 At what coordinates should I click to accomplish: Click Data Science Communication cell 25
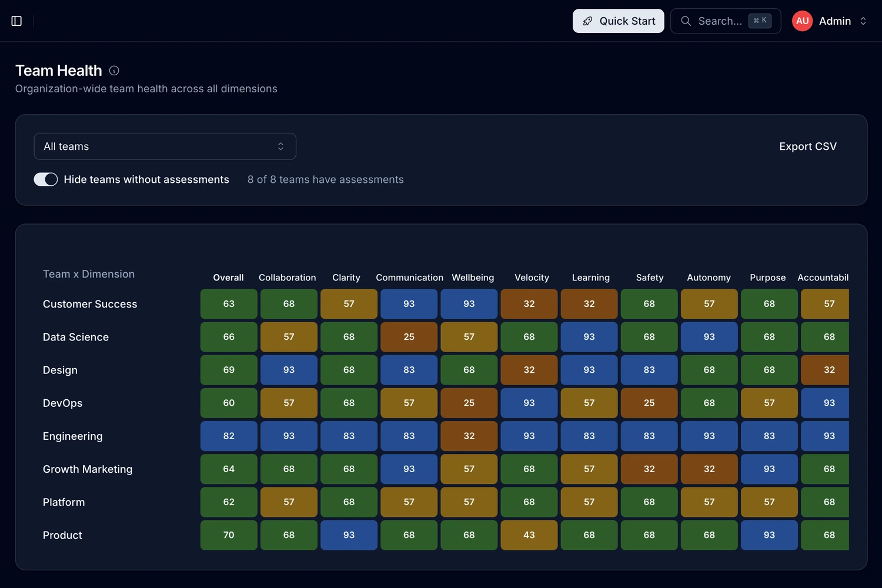(409, 337)
